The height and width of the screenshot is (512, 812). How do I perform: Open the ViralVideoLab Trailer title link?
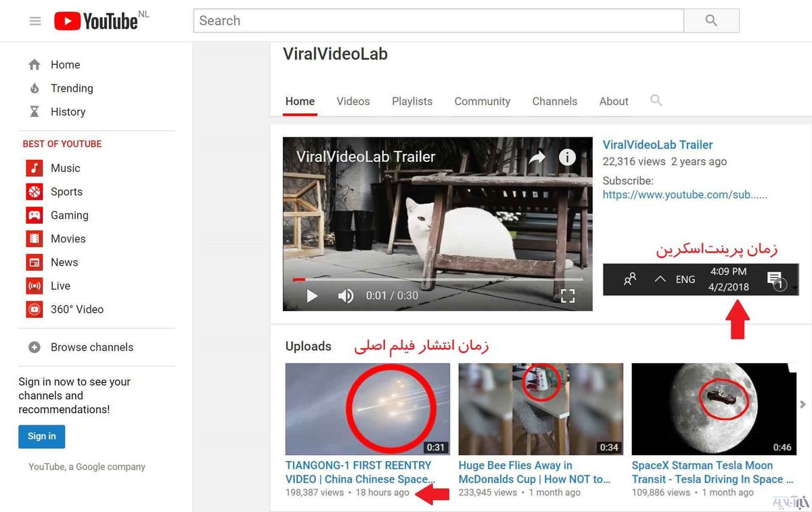[658, 145]
